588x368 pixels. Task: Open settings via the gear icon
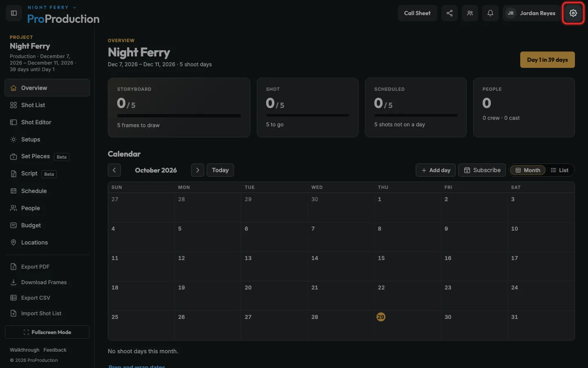(x=573, y=13)
